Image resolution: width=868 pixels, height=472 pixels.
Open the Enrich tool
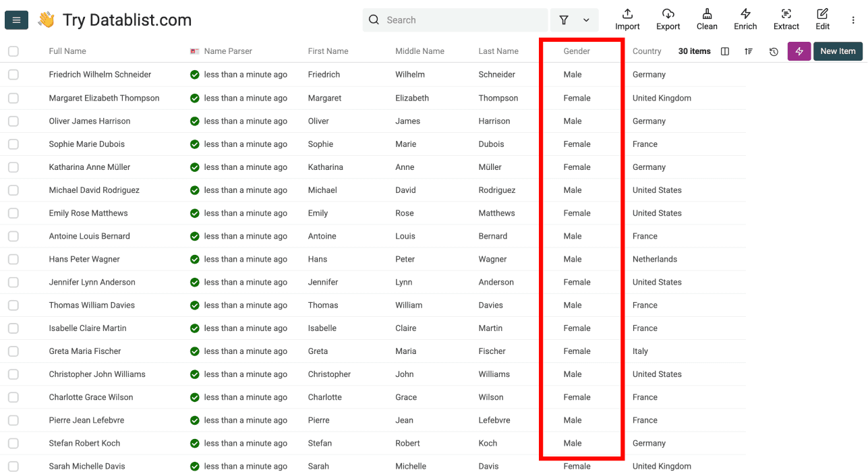pos(745,19)
